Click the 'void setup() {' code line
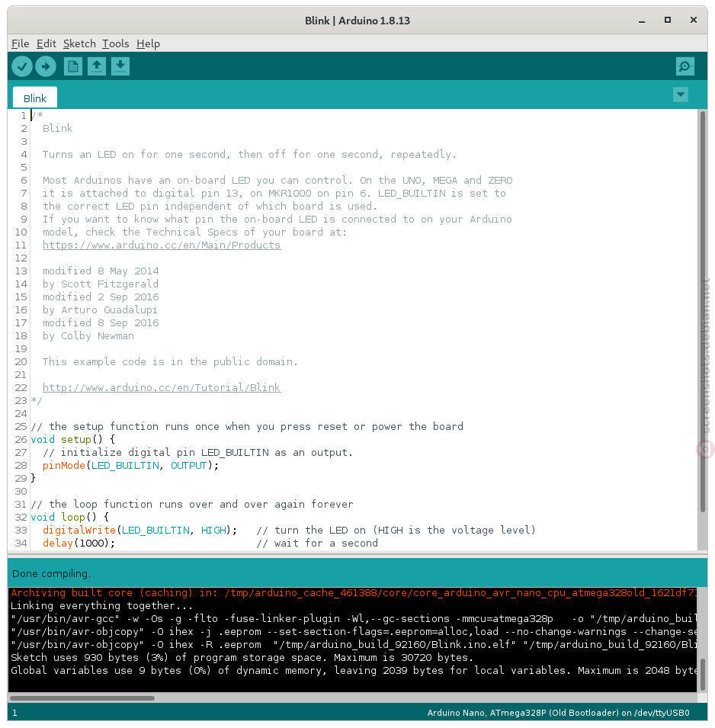The image size is (715, 728). click(73, 440)
